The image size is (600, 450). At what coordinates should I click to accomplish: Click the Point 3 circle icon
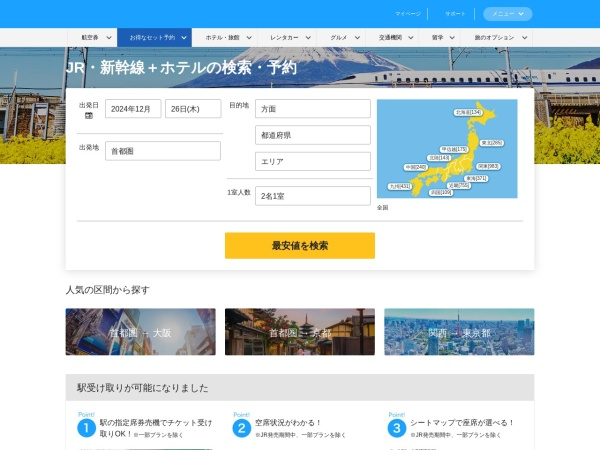(x=397, y=428)
